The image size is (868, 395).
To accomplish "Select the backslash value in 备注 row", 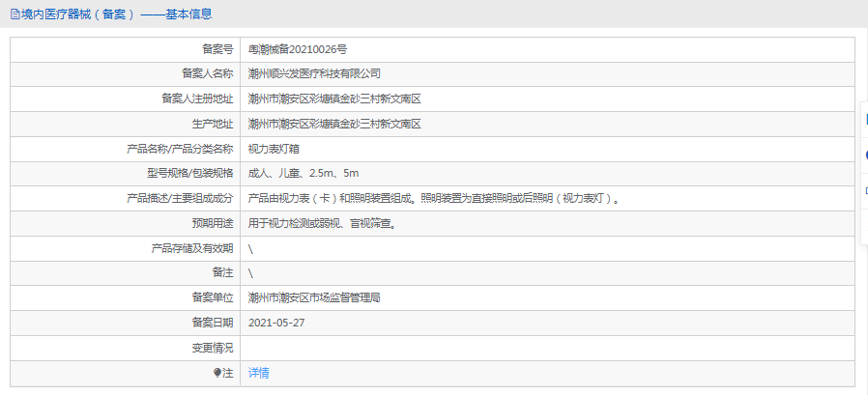I will click(250, 273).
